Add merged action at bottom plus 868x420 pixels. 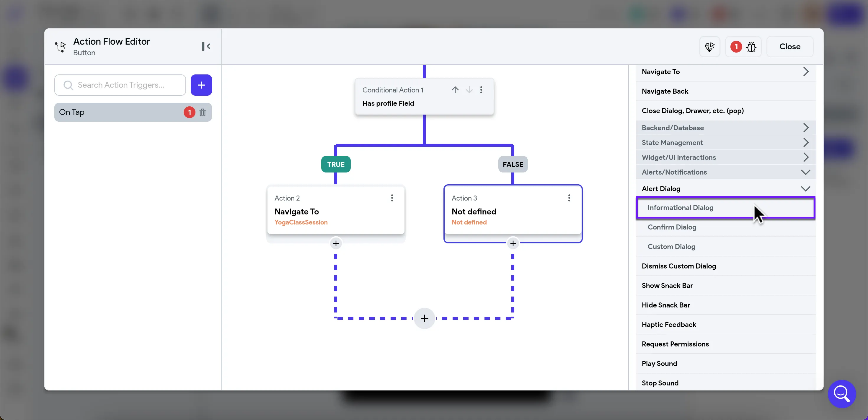coord(424,318)
